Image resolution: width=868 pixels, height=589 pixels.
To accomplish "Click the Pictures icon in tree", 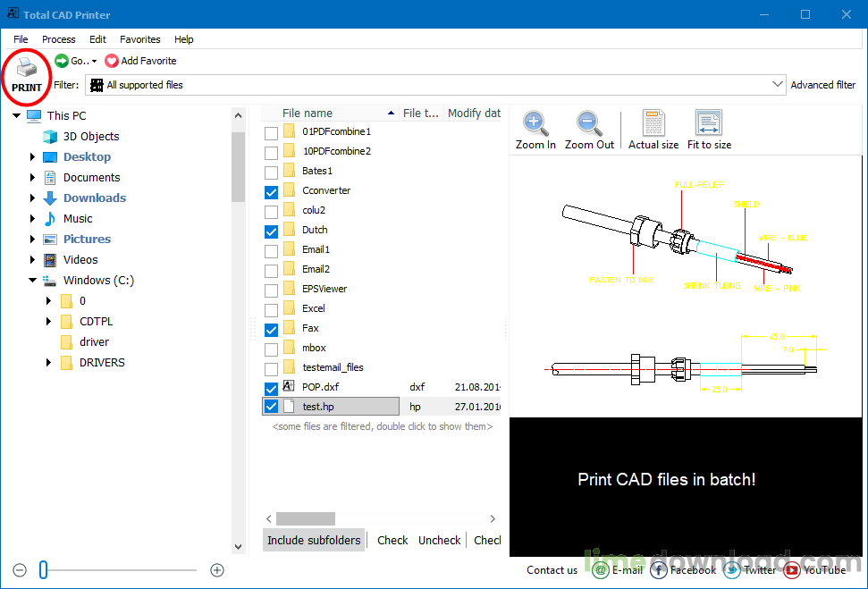I will 50,240.
